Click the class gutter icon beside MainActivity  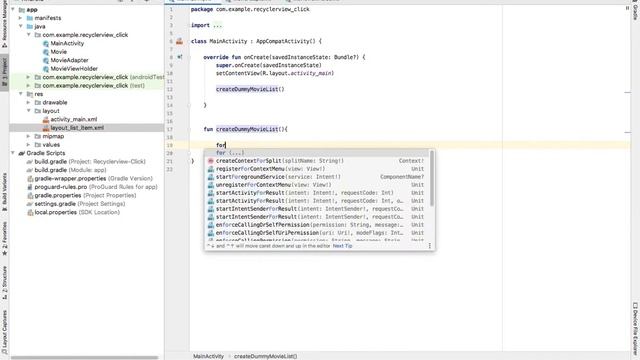pos(179,41)
